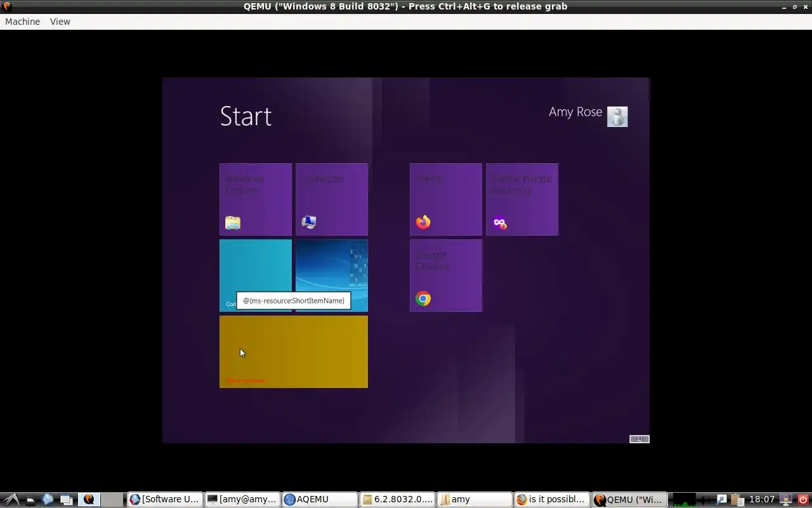Click the lock screen icon in tray

(x=786, y=500)
